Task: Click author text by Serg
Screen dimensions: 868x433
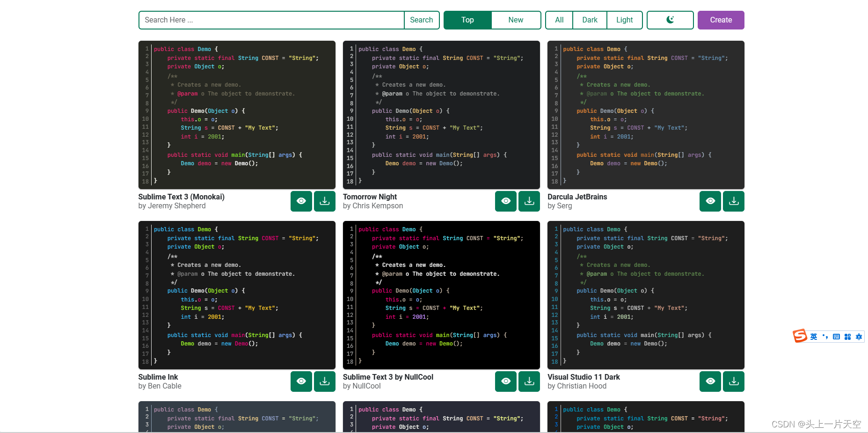Action: (560, 206)
